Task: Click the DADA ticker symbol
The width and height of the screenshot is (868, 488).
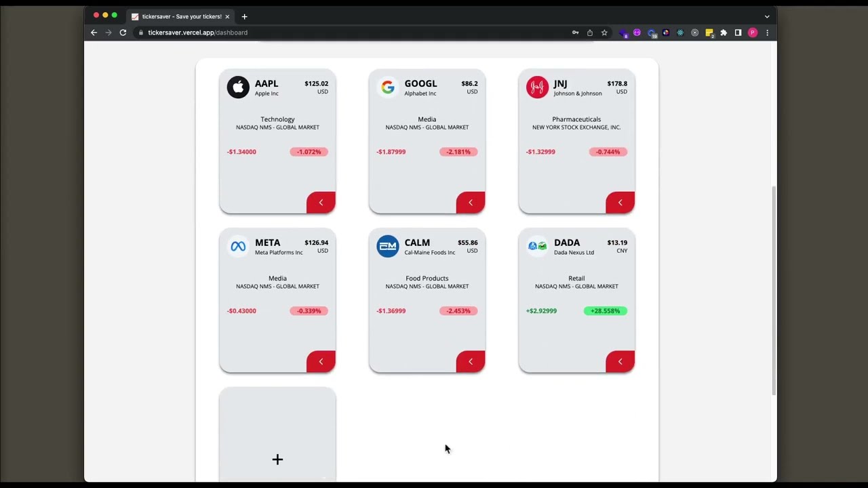Action: click(567, 243)
